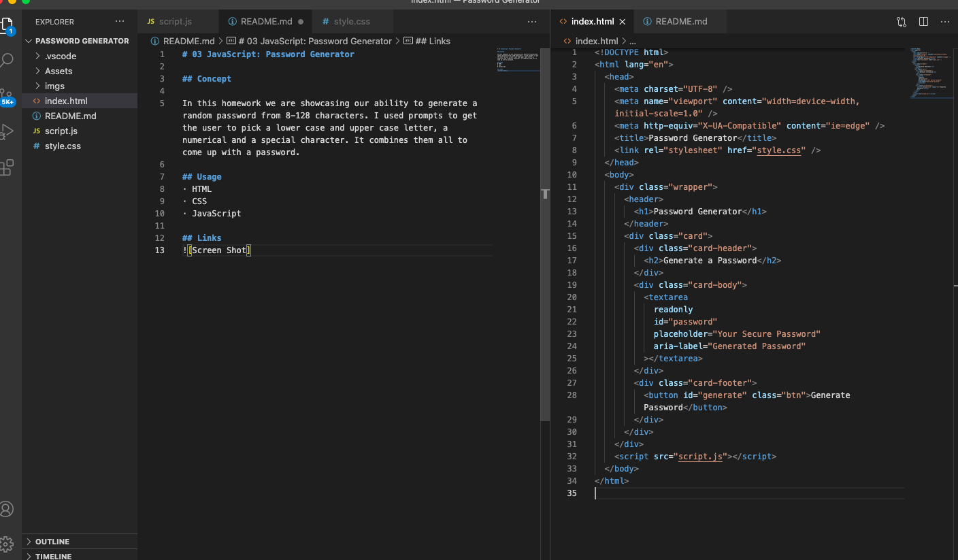Open the Explorer view in activity bar
Image resolution: width=958 pixels, height=560 pixels.
pos(7,26)
